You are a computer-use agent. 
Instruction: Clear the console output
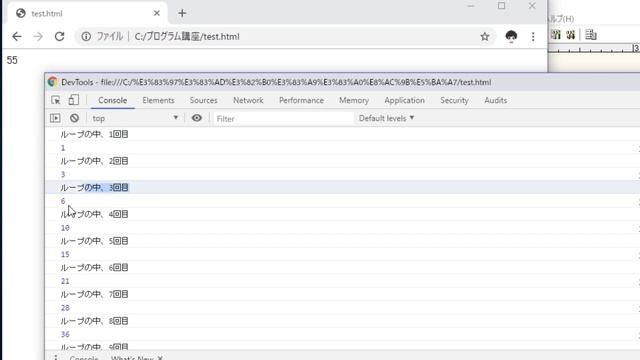(x=74, y=118)
